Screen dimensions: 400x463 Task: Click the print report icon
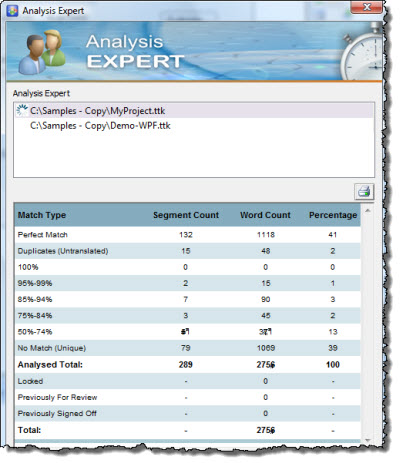(364, 192)
